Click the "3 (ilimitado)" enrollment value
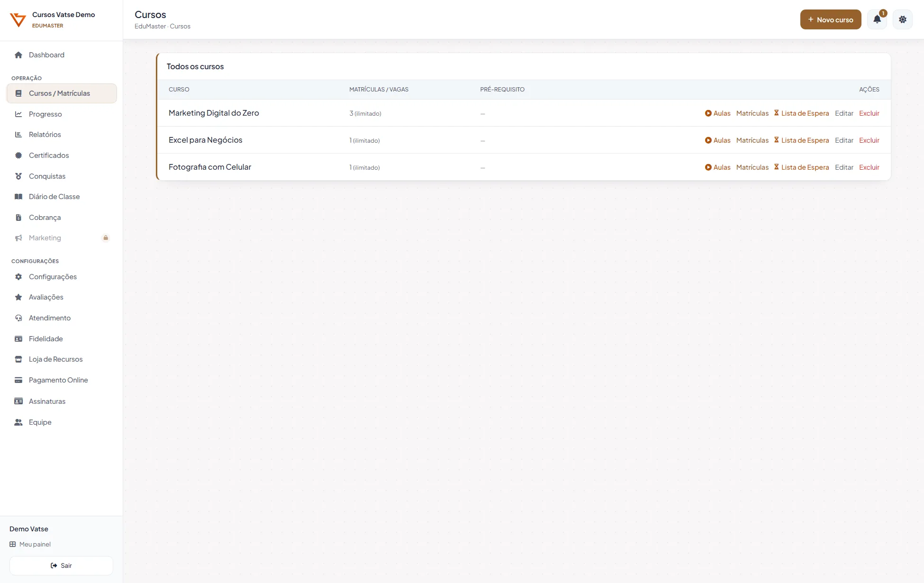 [x=365, y=113]
